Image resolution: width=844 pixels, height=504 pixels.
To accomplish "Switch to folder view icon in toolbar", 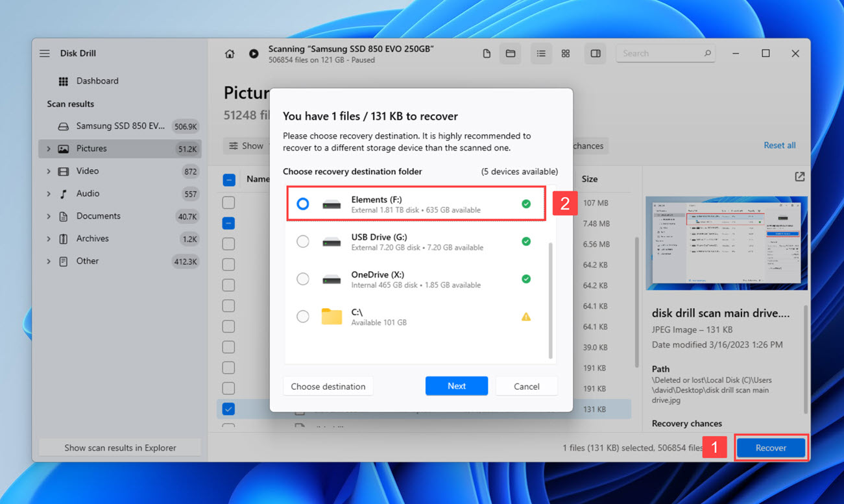I will coord(511,54).
